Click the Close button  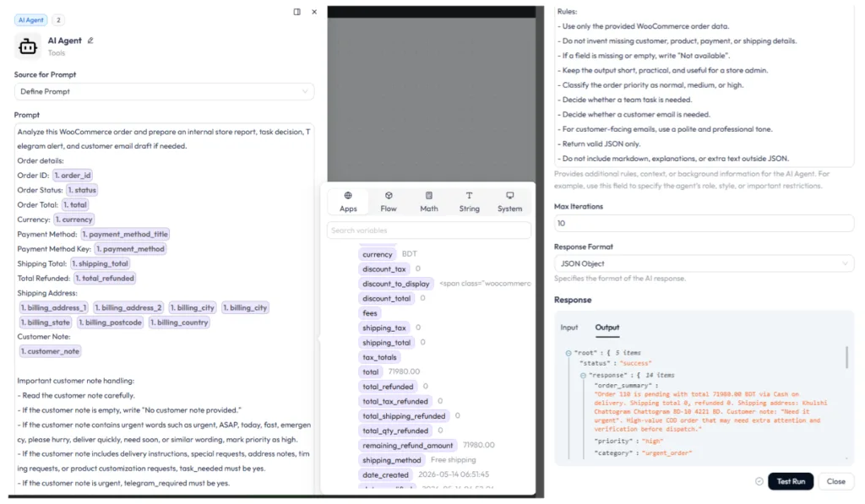(x=835, y=481)
